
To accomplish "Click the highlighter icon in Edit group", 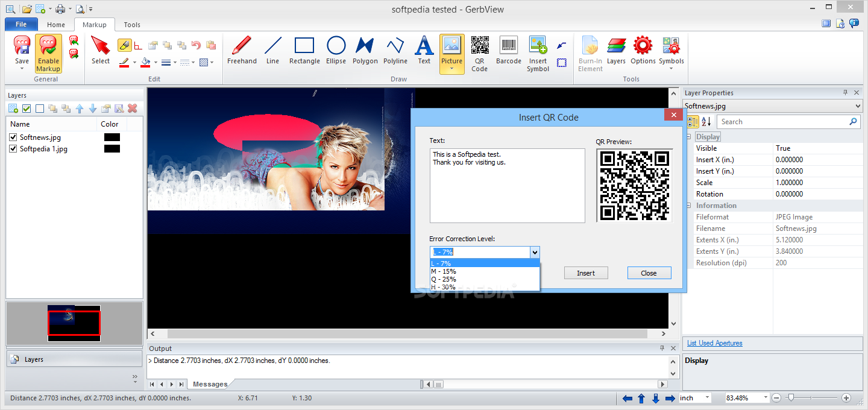I will (x=124, y=45).
